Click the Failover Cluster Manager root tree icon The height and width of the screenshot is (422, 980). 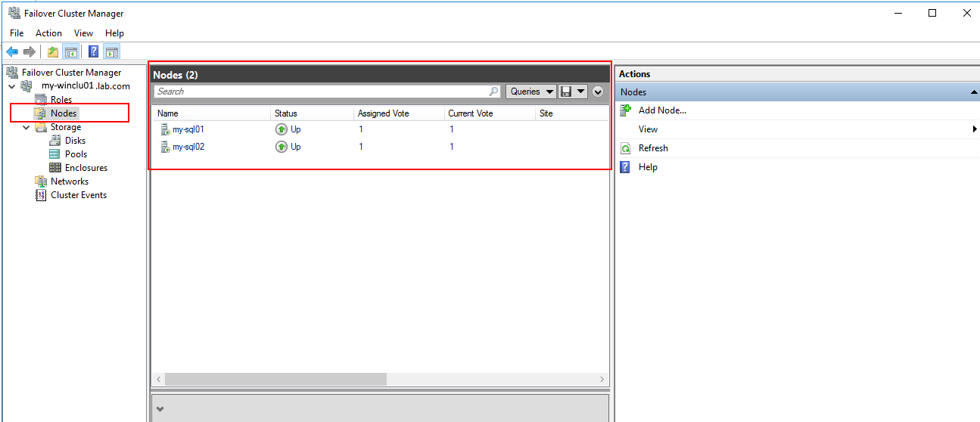coord(12,73)
